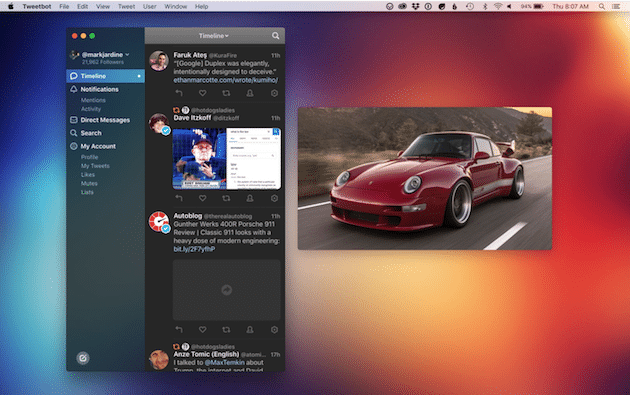
Task: Open the Notification Center icon
Action: click(x=616, y=6)
